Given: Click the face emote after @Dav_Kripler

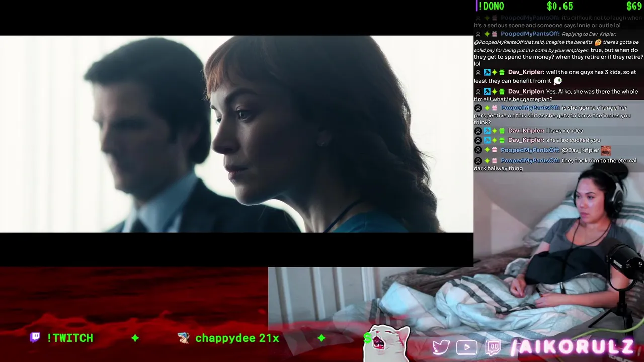Looking at the screenshot, I should click(606, 150).
